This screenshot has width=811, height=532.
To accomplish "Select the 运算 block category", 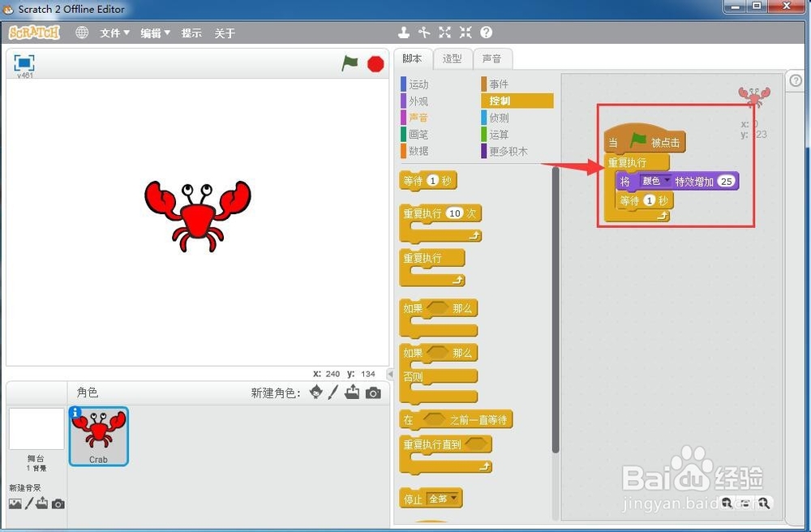I will [x=499, y=135].
